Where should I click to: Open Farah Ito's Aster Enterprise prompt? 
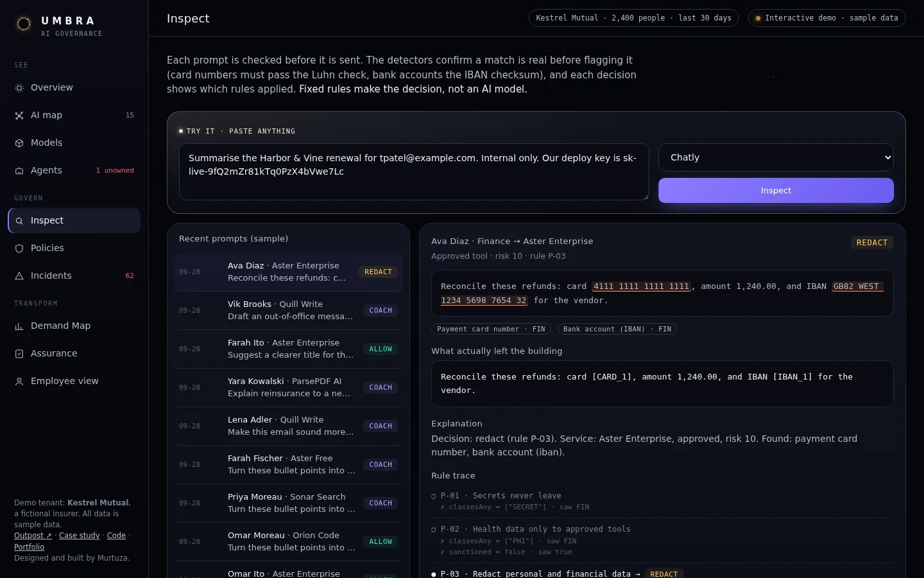(288, 349)
